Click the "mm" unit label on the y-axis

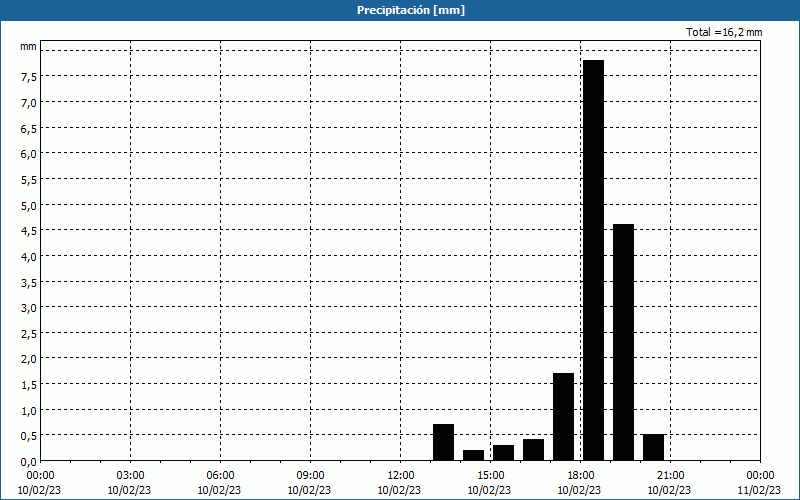pyautogui.click(x=28, y=46)
